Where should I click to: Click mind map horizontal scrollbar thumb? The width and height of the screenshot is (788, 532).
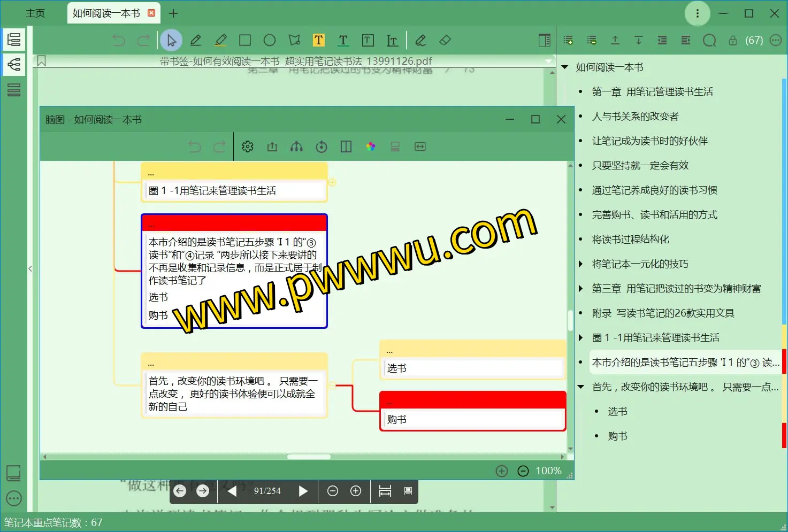309,457
